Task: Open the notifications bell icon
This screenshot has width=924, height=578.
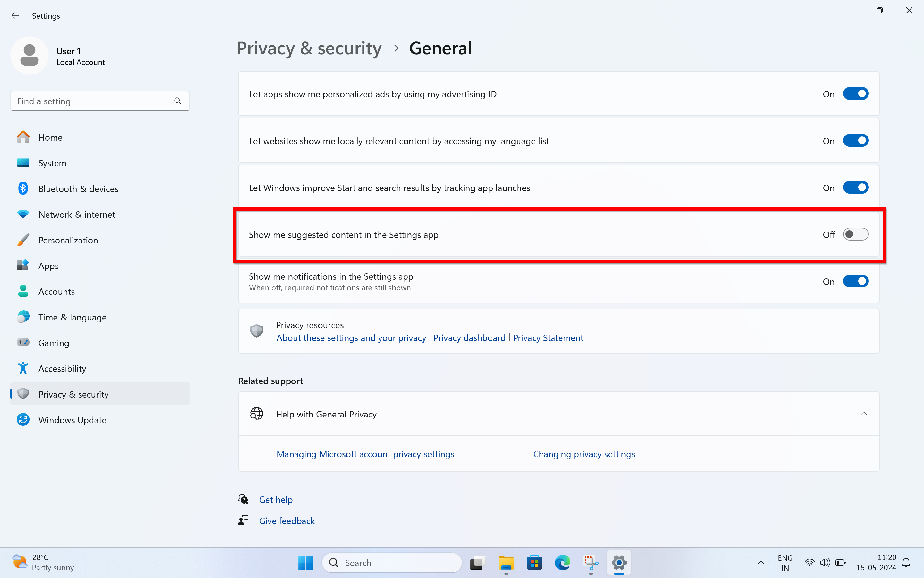Action: click(906, 563)
